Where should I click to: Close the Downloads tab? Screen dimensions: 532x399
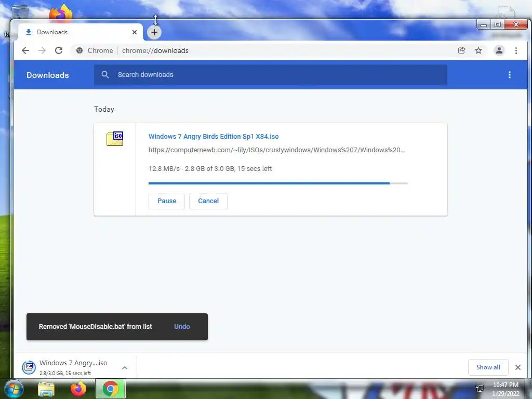(135, 32)
